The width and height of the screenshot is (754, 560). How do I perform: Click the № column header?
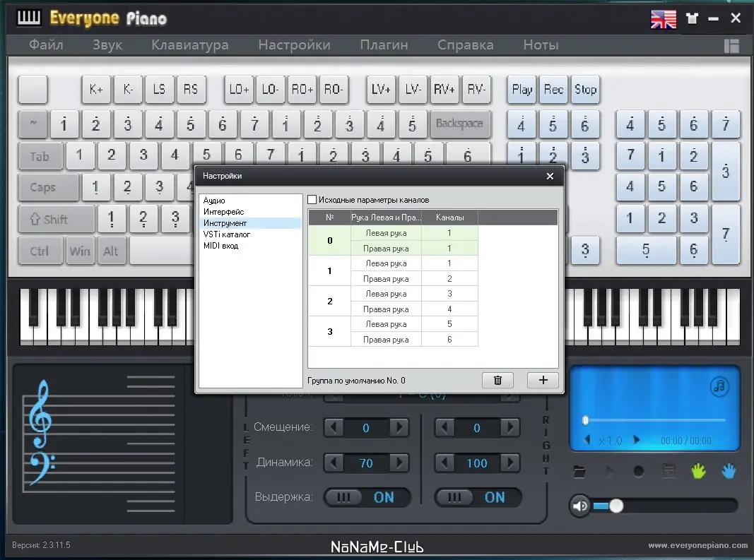click(329, 218)
